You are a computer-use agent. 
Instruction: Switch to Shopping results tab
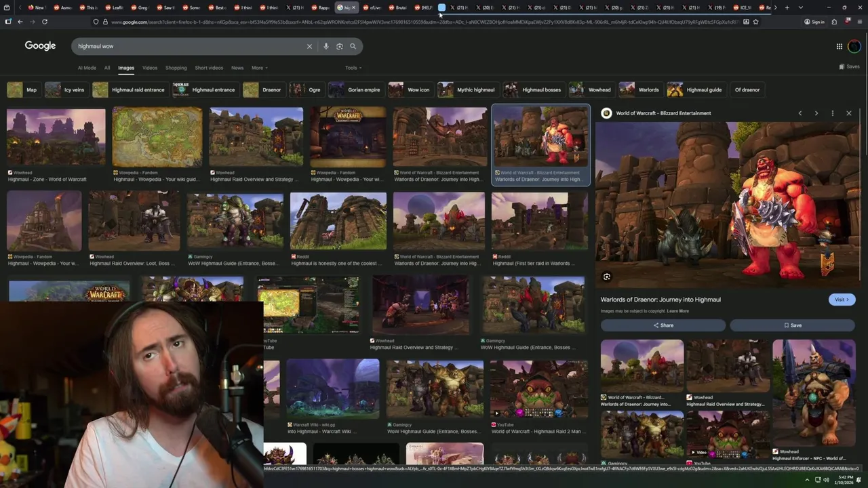click(x=176, y=68)
